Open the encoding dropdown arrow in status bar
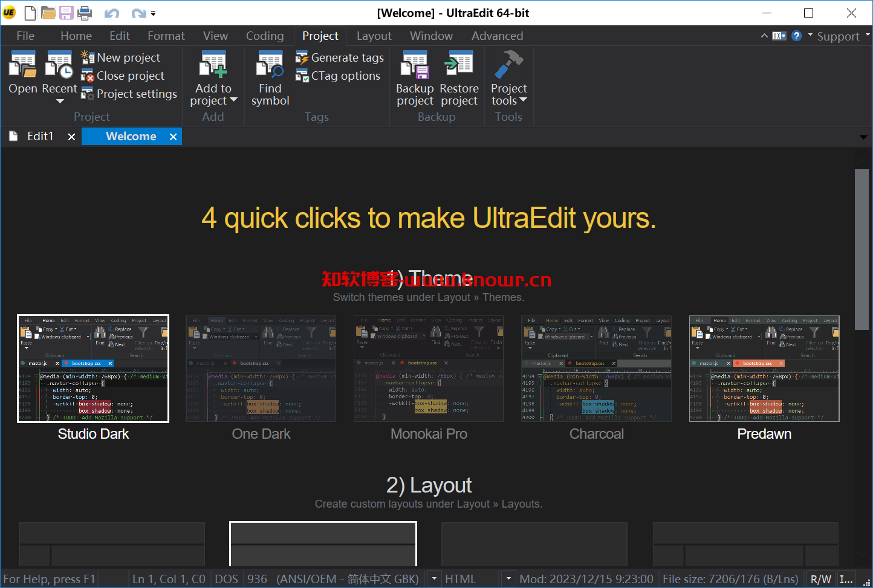This screenshot has width=873, height=588. (434, 579)
